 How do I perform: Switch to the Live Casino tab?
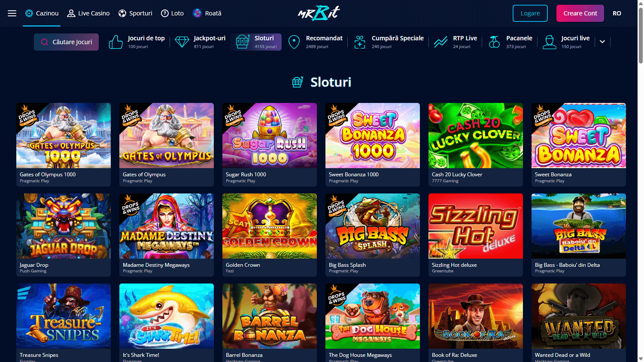[88, 13]
